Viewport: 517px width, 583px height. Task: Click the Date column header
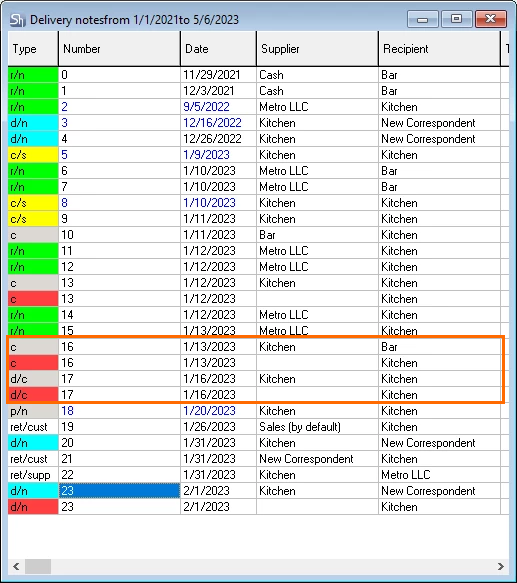point(219,49)
